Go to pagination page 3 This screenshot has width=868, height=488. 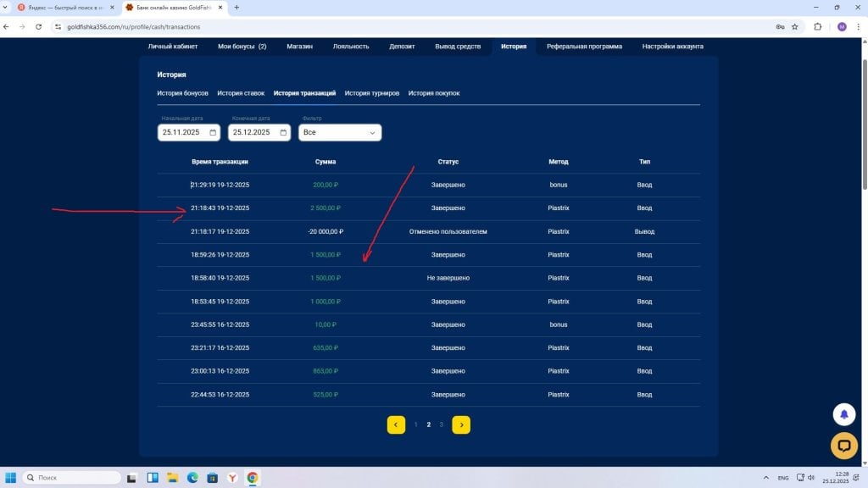[441, 425]
